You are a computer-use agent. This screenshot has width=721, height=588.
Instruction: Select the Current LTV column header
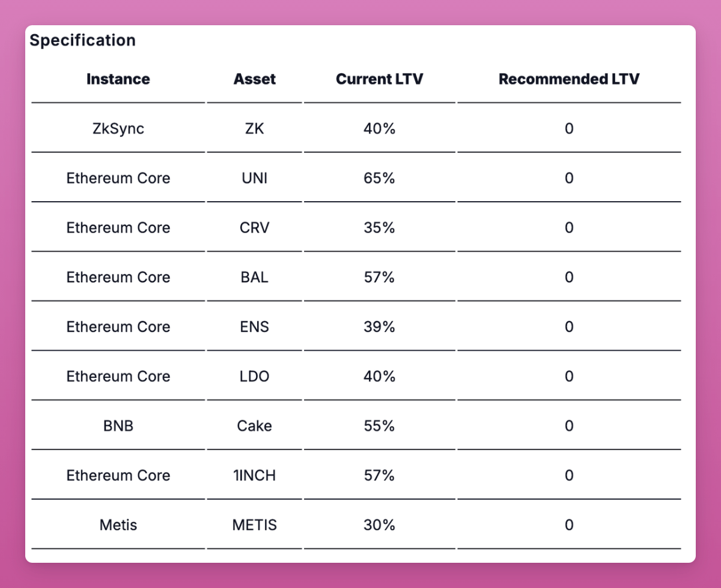(379, 79)
